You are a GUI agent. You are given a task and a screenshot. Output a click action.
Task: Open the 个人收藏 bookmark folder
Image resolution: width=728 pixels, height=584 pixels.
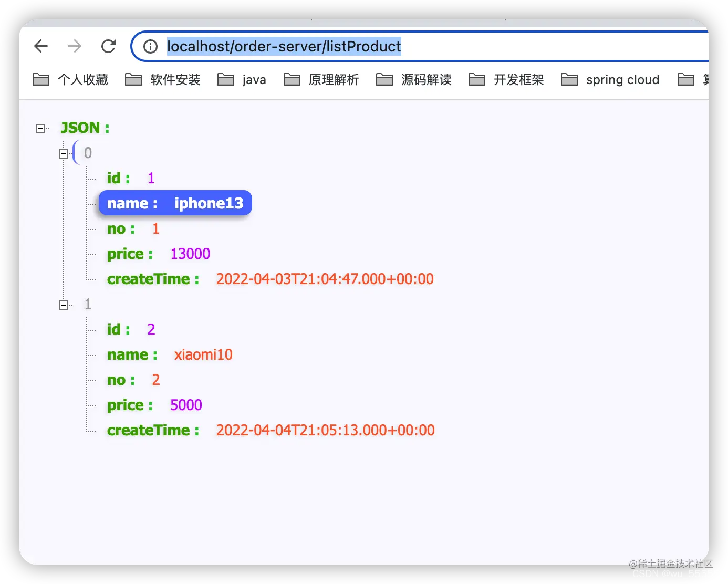[70, 80]
